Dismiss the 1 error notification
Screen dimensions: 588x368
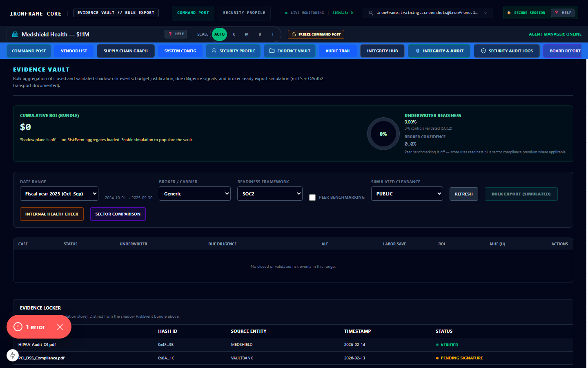(60, 327)
